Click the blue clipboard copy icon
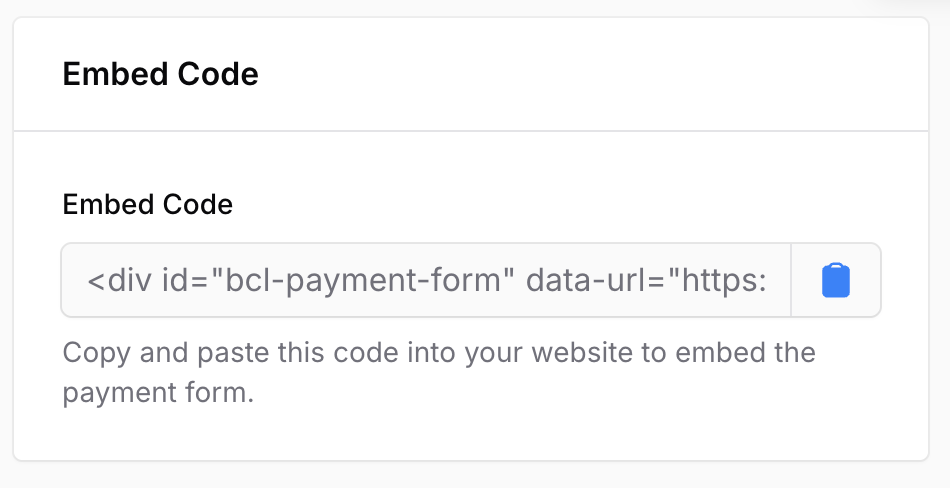This screenshot has height=488, width=950. [835, 281]
